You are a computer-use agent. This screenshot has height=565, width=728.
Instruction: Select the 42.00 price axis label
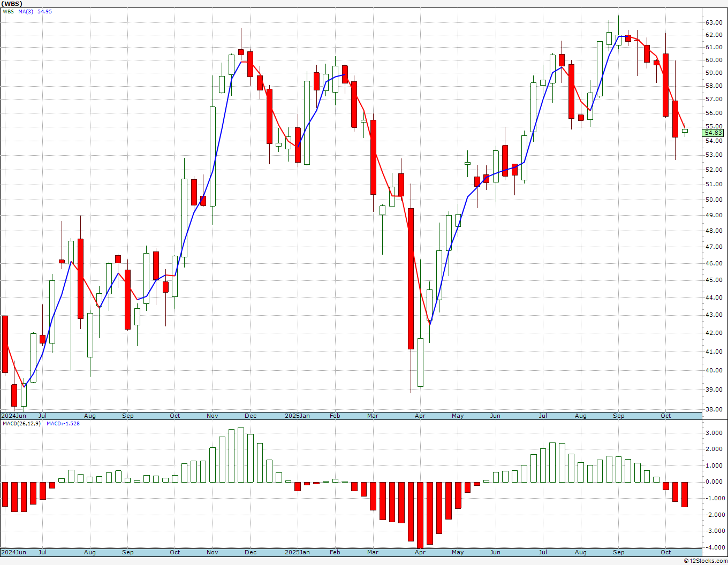tap(714, 333)
